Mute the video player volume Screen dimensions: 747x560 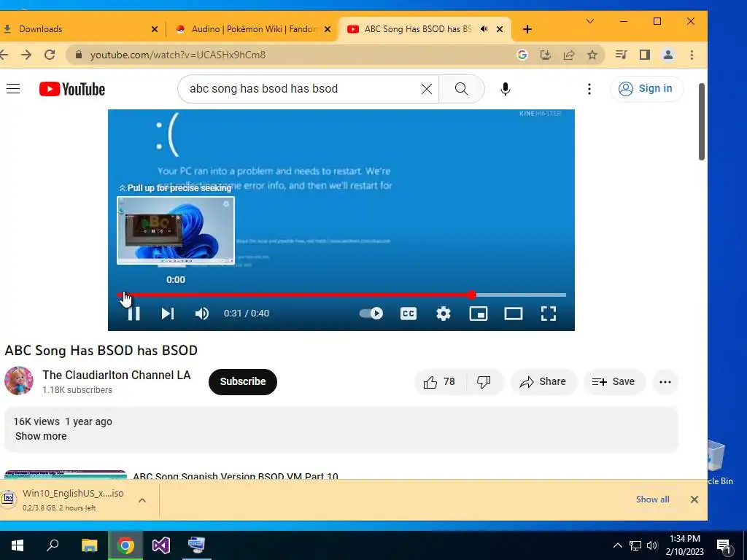pyautogui.click(x=202, y=314)
